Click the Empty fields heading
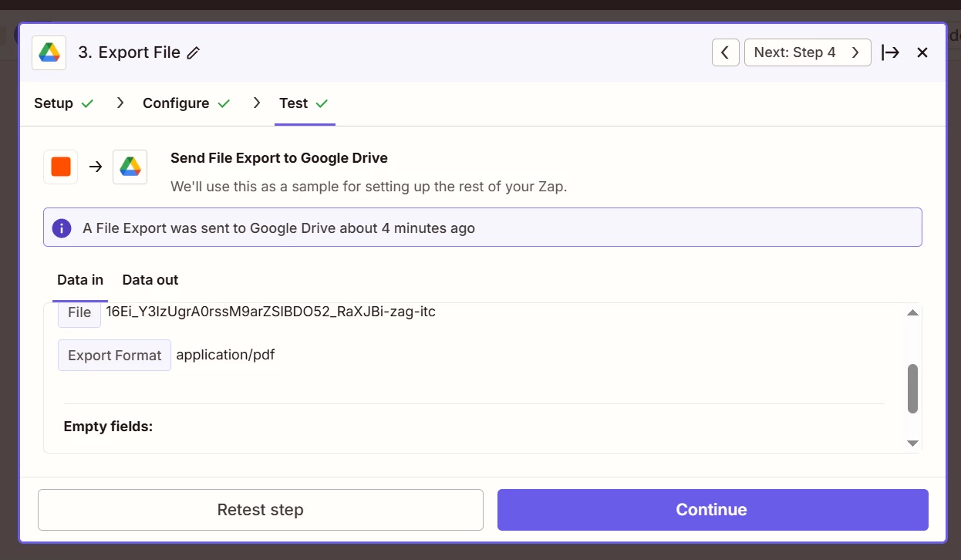Screen dimensions: 961x560 108,426
